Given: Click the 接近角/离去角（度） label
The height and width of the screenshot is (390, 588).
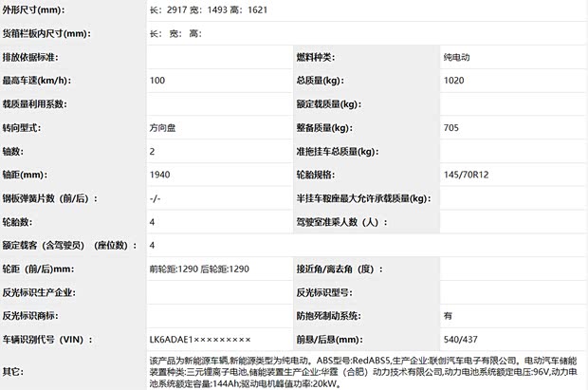Looking at the screenshot, I should tap(340, 269).
